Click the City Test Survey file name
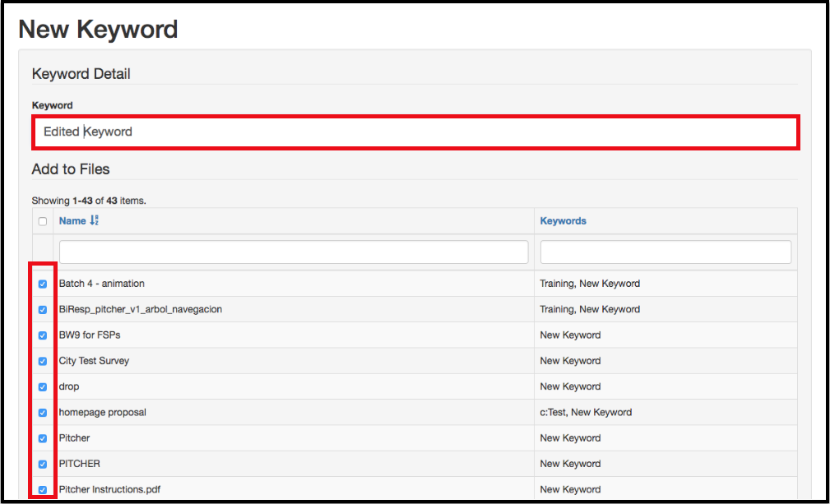830x504 pixels. (x=94, y=361)
